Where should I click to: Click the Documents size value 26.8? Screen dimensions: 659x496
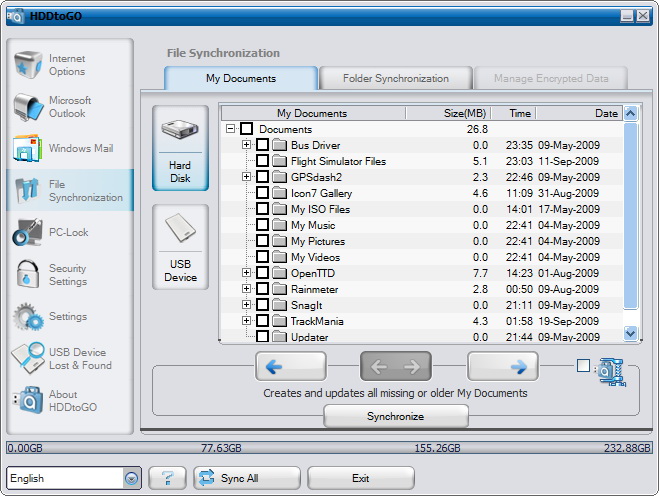[x=477, y=129]
